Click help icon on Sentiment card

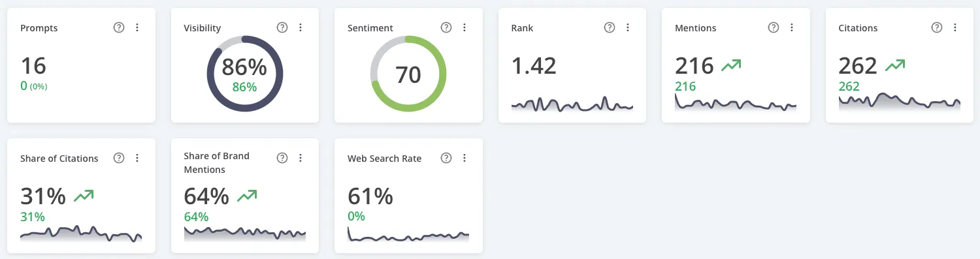(446, 27)
